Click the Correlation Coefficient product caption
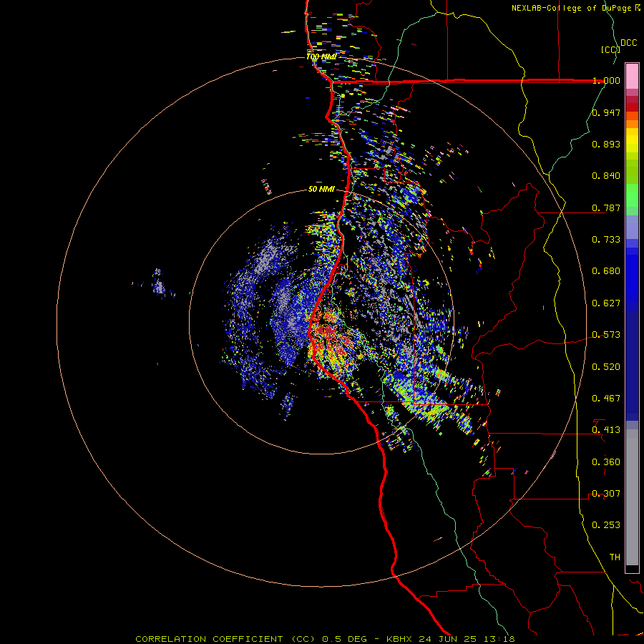This screenshot has width=644, height=644. pyautogui.click(x=325, y=639)
